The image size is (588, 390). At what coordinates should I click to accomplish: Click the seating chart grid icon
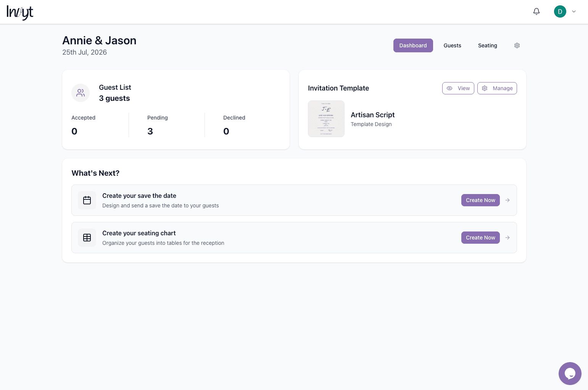click(x=87, y=238)
